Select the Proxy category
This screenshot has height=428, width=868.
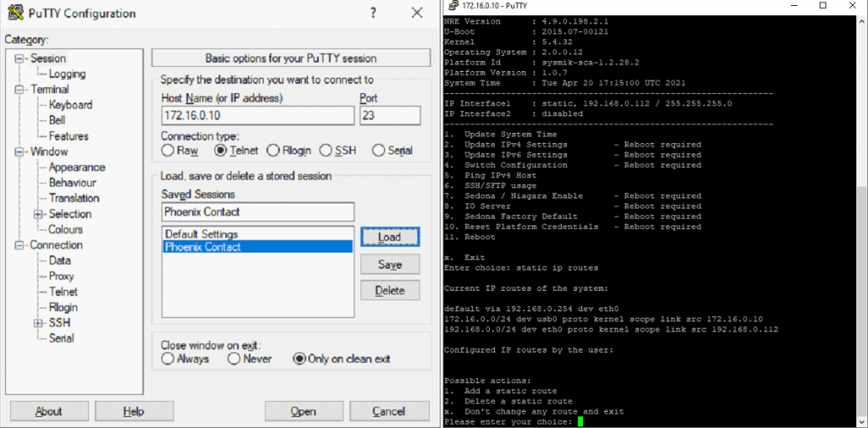point(61,276)
